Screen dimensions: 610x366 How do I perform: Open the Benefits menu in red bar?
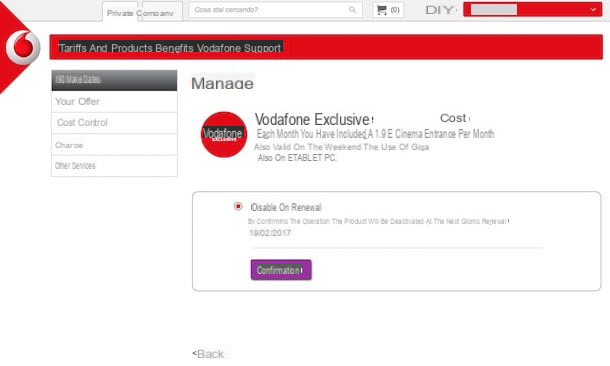point(174,48)
